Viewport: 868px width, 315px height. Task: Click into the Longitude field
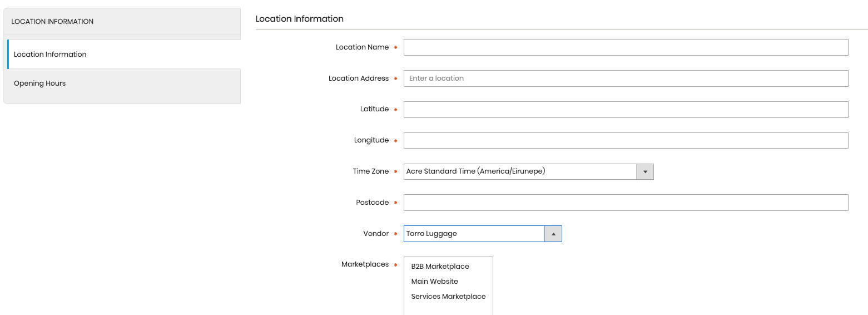[x=626, y=140]
